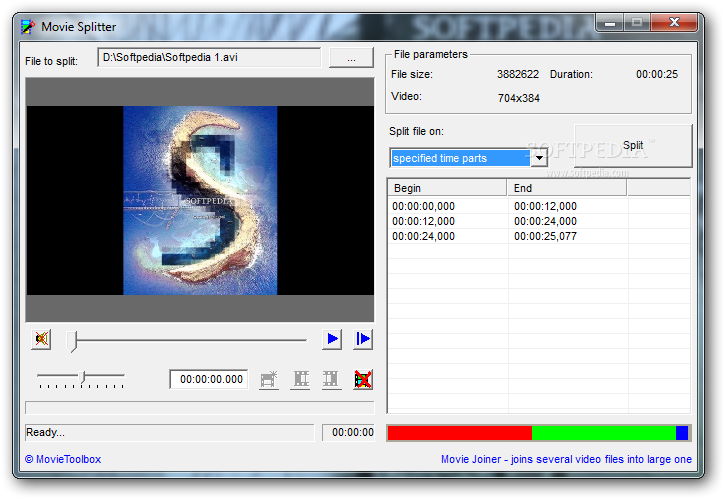725x499 pixels.
Task: Open the Movie Joiner link
Action: pos(566,459)
